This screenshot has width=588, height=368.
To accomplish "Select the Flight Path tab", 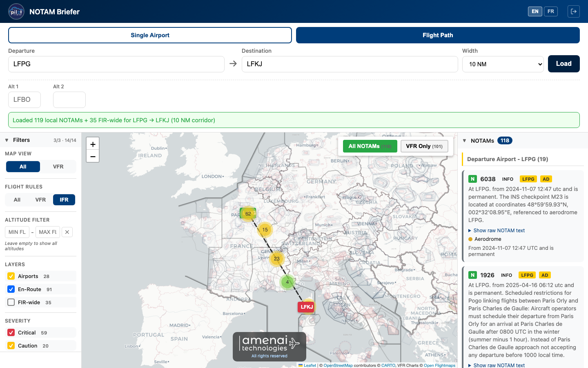I will [x=438, y=35].
